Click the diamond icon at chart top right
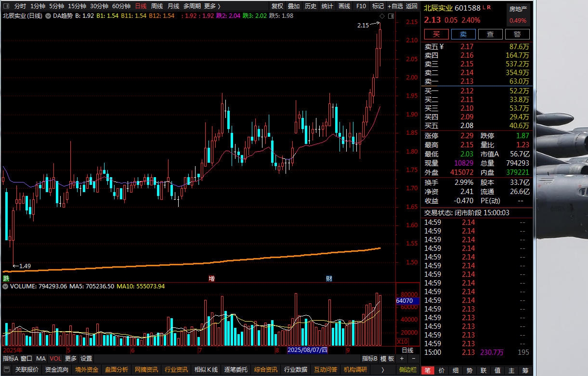This screenshot has width=588, height=376. [383, 16]
